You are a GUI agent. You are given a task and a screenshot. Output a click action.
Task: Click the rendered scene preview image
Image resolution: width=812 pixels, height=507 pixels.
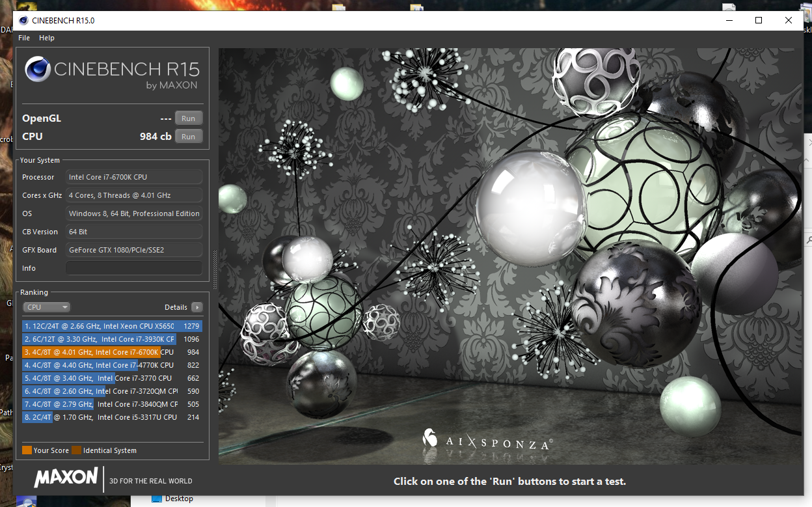click(x=510, y=256)
